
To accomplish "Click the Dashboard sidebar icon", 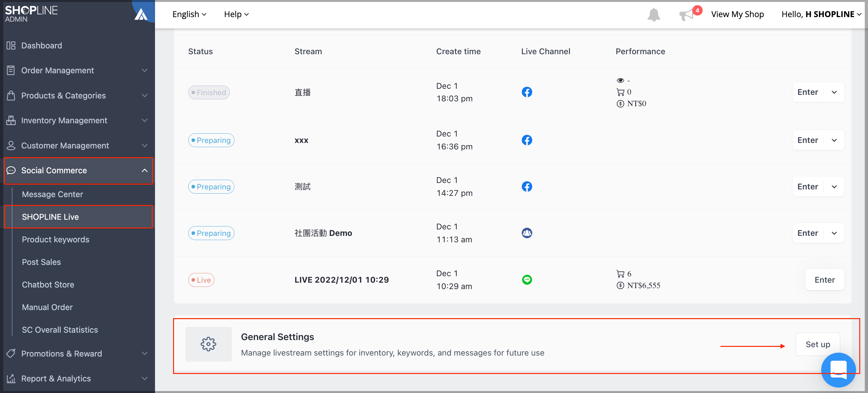I will click(x=11, y=45).
